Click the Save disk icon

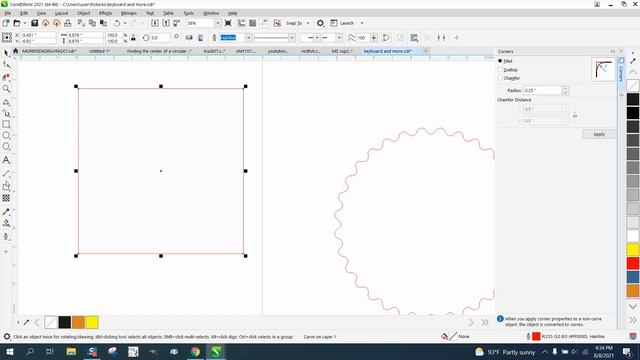click(x=35, y=23)
